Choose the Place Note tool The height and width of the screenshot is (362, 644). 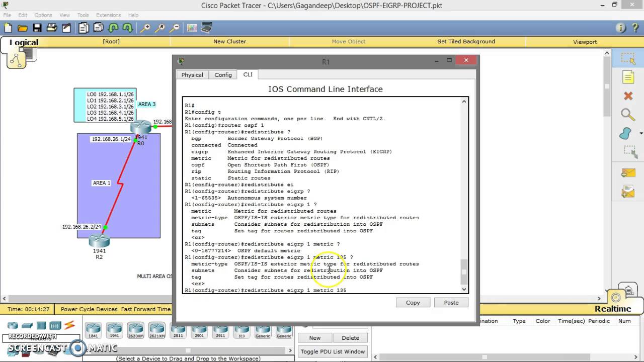pos(628,77)
